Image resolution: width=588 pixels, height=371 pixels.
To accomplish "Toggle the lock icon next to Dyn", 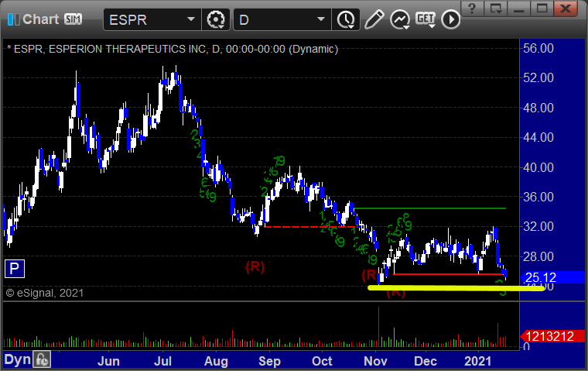I will 42,359.
